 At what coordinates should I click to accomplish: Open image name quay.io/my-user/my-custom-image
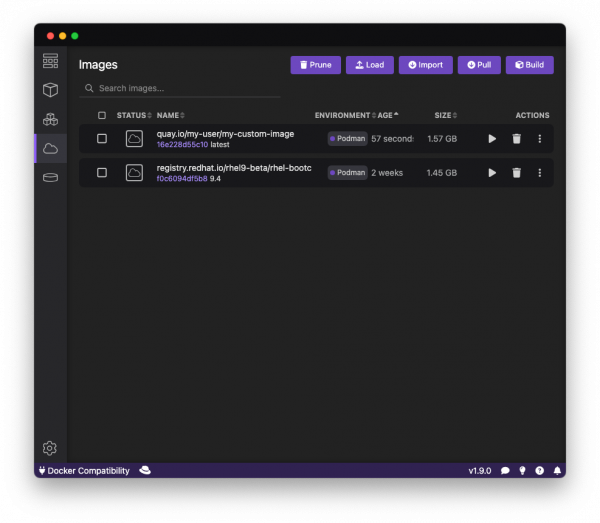225,134
